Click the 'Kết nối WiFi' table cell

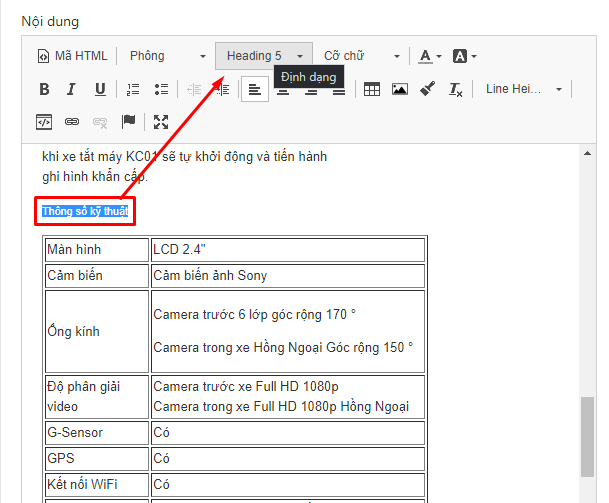[97, 485]
